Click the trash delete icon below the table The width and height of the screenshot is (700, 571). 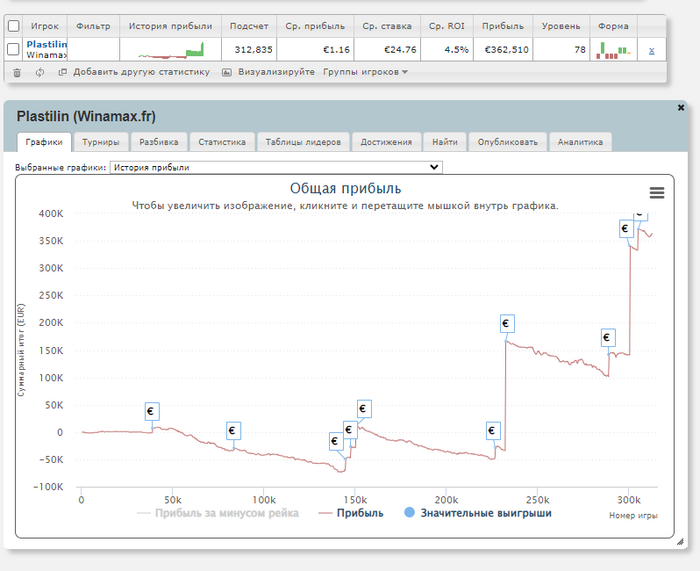pyautogui.click(x=17, y=72)
